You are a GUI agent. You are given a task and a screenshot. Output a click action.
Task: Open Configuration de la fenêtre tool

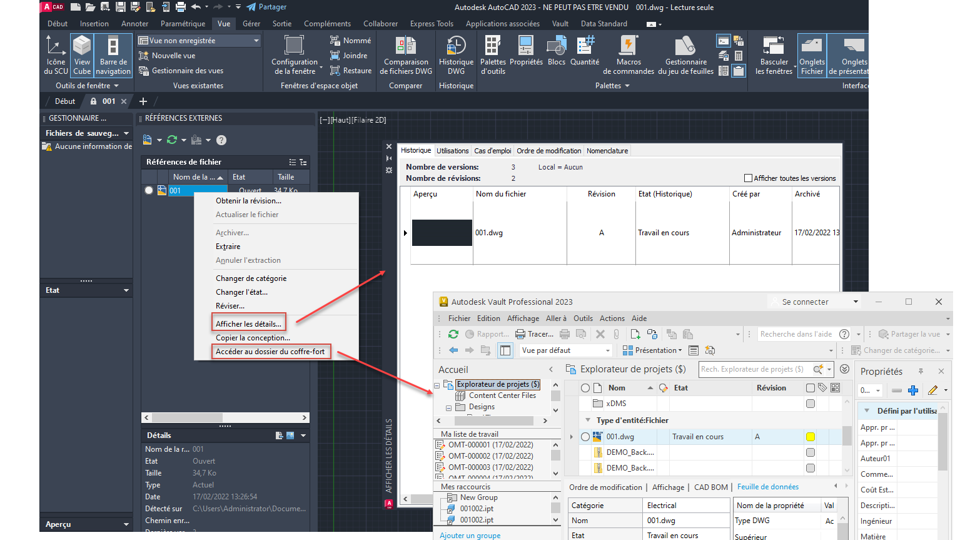[x=295, y=55]
